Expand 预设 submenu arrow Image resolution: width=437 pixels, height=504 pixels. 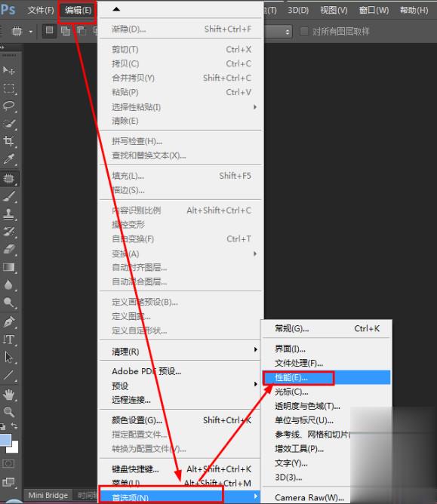point(255,384)
